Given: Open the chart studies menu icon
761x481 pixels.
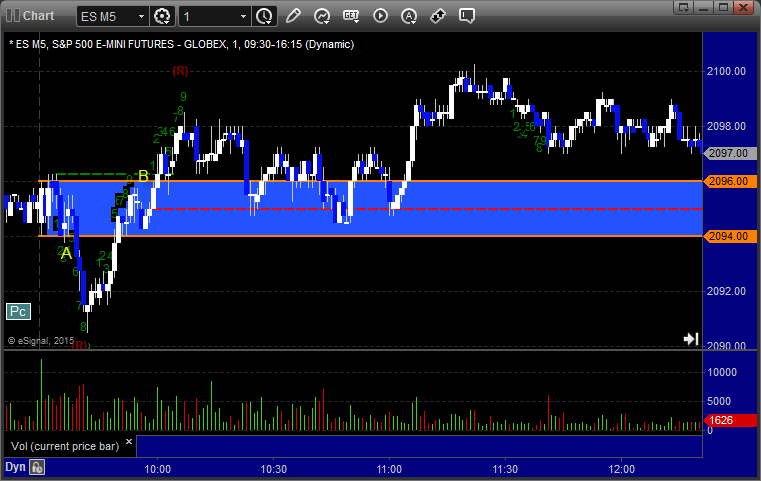Looking at the screenshot, I should pos(322,16).
